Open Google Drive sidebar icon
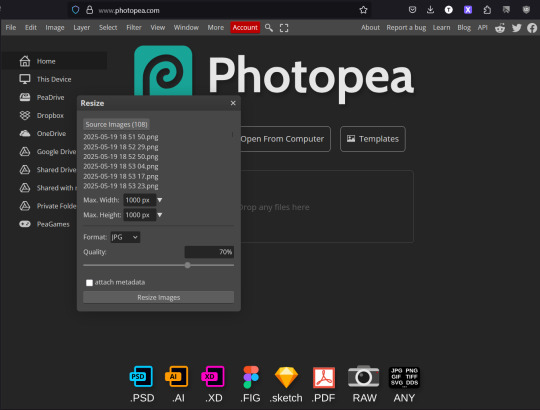This screenshot has width=540, height=410. 25,151
